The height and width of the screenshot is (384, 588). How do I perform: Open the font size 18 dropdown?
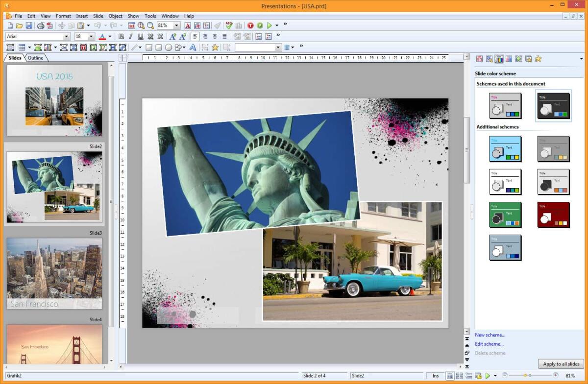91,36
